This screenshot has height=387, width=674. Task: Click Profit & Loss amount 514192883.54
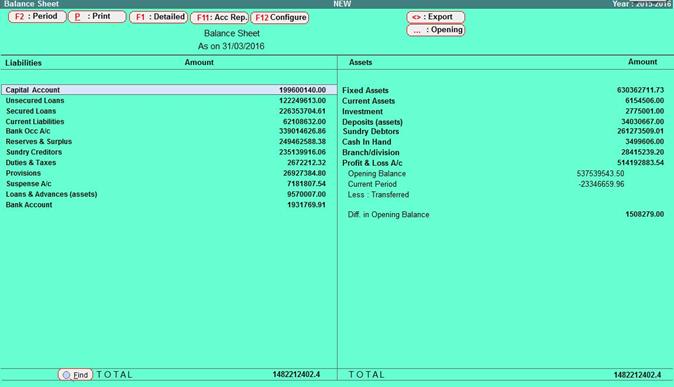[x=640, y=163]
